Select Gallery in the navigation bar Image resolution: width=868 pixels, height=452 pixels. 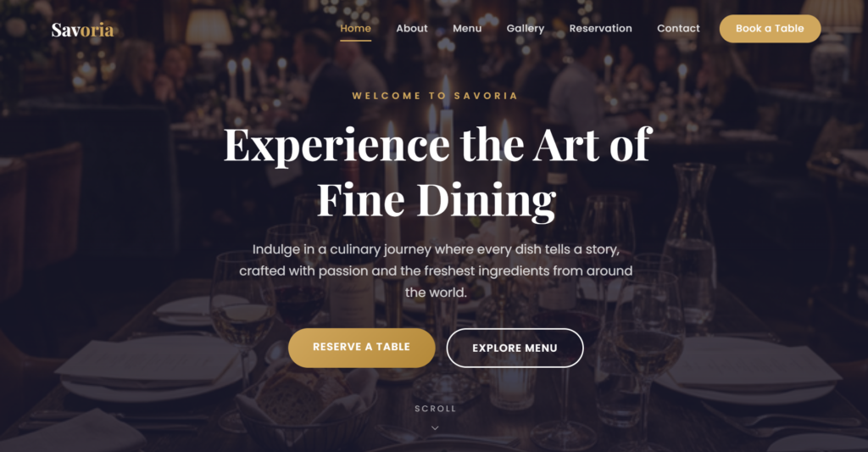coord(526,28)
